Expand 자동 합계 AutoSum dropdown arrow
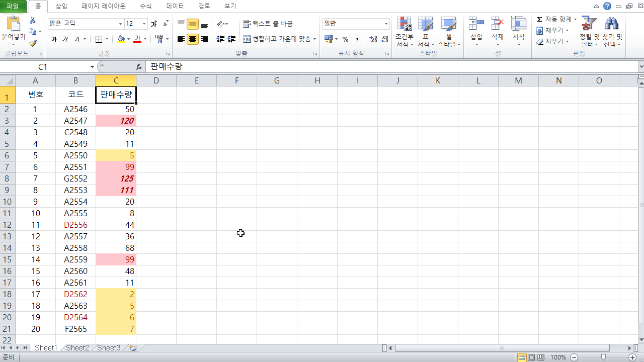Image resolution: width=644 pixels, height=362 pixels. click(x=576, y=19)
